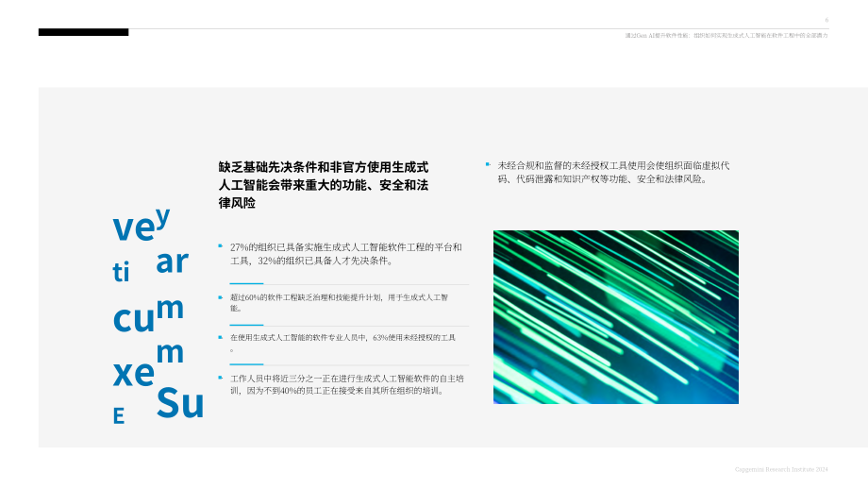This screenshot has height=489, width=868.
Task: Click the footer "Capgemini Research Institute 2024"
Action: tap(781, 469)
